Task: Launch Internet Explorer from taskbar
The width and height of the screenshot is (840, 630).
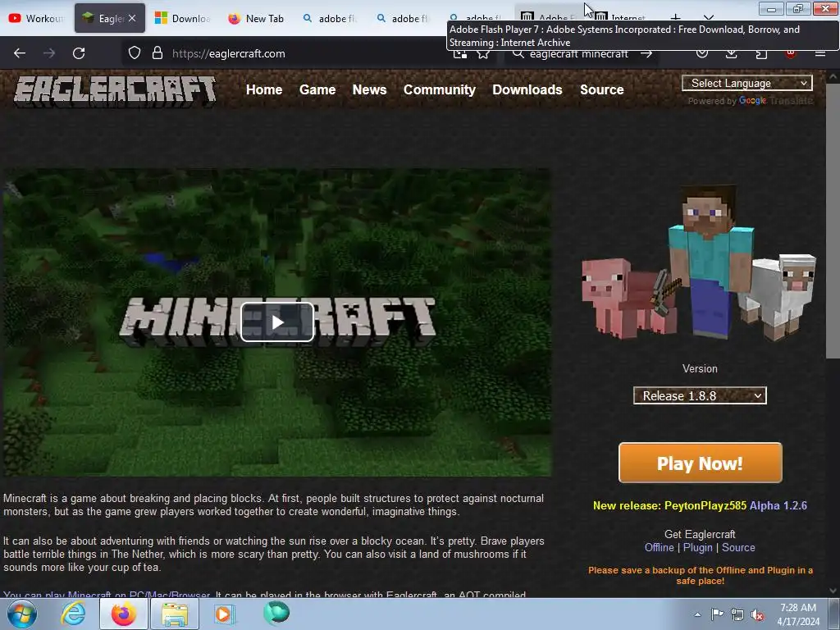Action: tap(73, 614)
